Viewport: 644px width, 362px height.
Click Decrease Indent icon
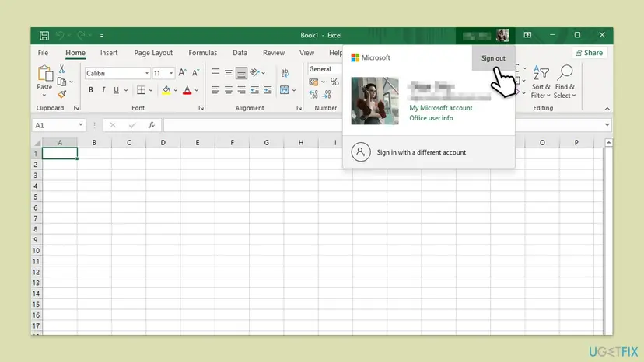pyautogui.click(x=255, y=90)
